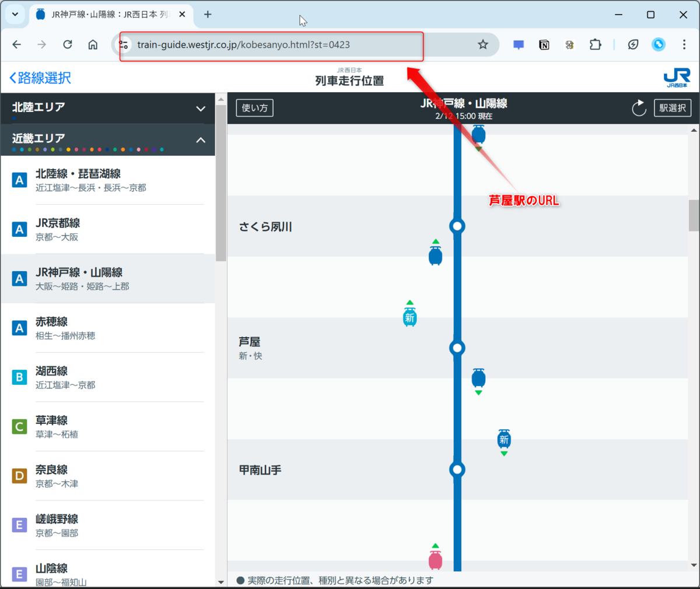Reload the page with browser refresh icon
Image resolution: width=700 pixels, height=589 pixels.
(x=68, y=44)
